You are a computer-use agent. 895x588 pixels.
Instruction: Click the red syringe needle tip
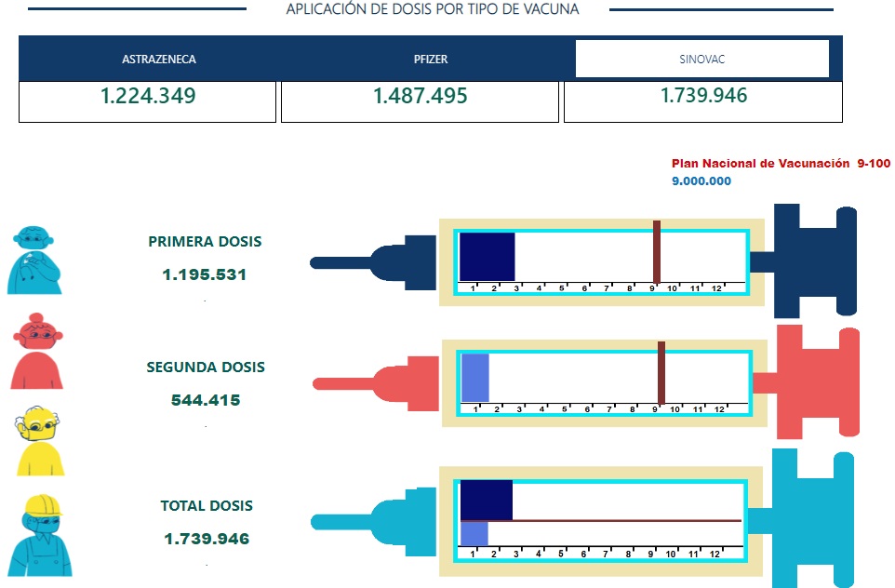point(343,383)
